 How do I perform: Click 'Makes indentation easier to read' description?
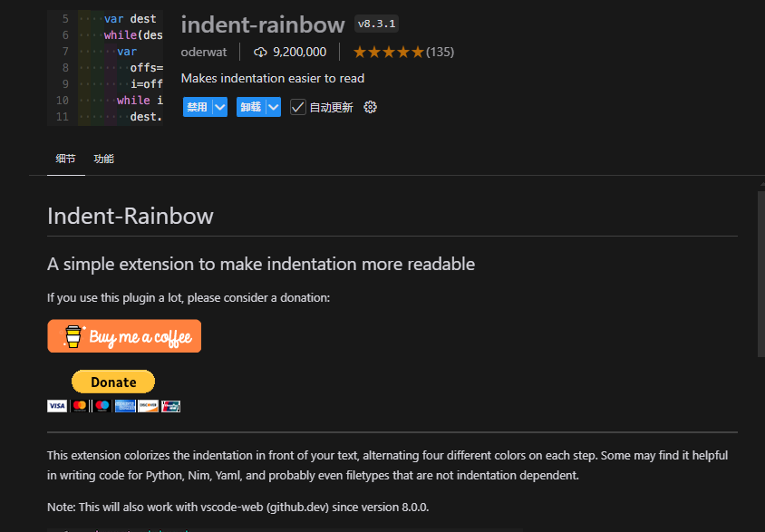273,79
